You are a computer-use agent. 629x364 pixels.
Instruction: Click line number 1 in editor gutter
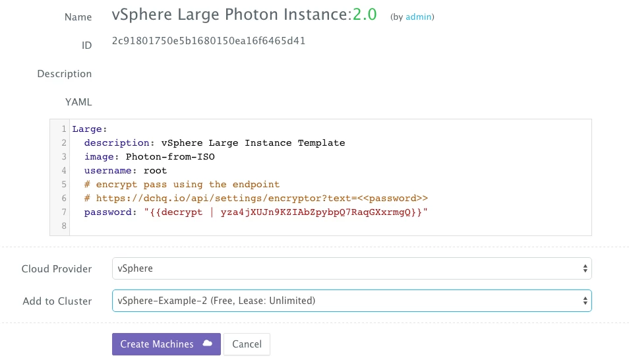64,129
